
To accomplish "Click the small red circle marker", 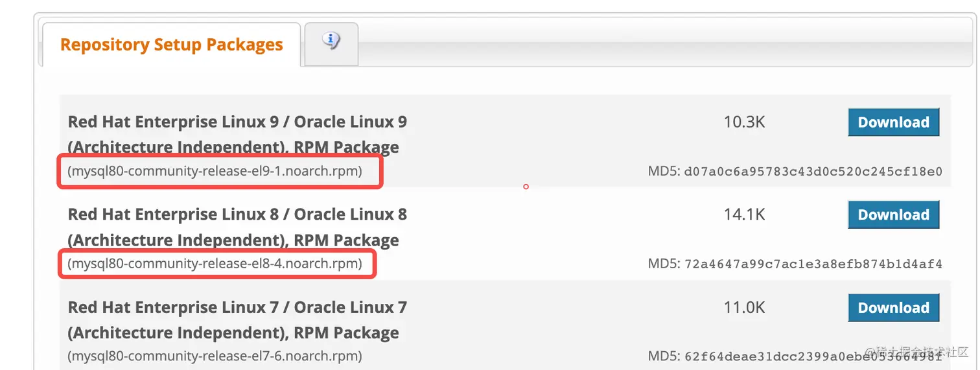I will (526, 187).
